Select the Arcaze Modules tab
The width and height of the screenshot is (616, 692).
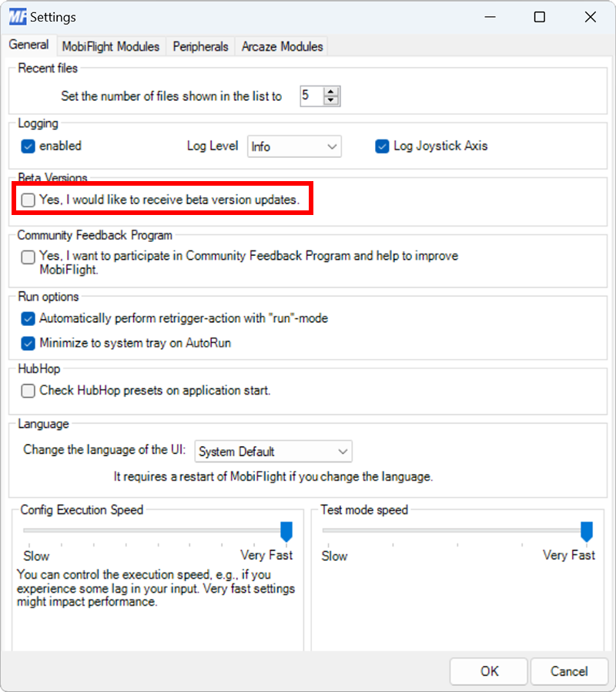coord(281,46)
